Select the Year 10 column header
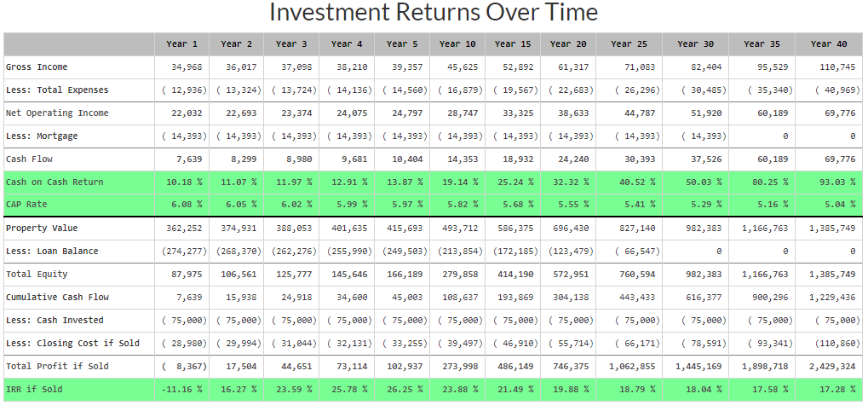Image resolution: width=868 pixels, height=417 pixels. 457,43
